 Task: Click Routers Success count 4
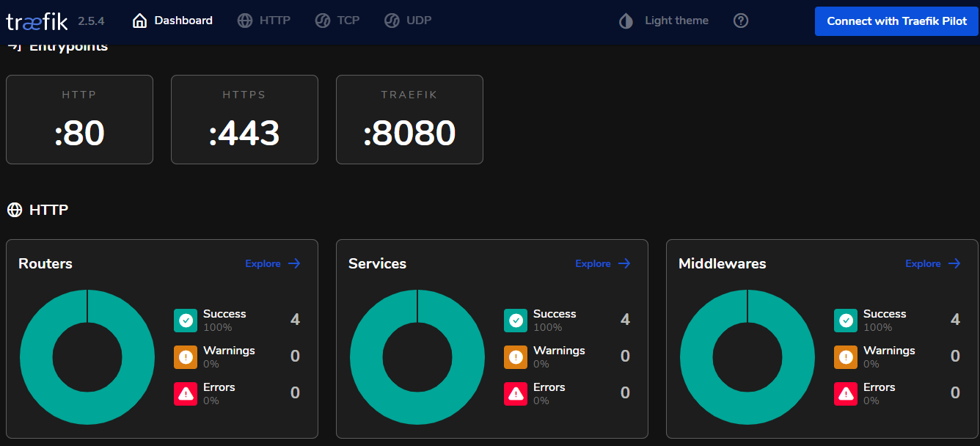(295, 320)
